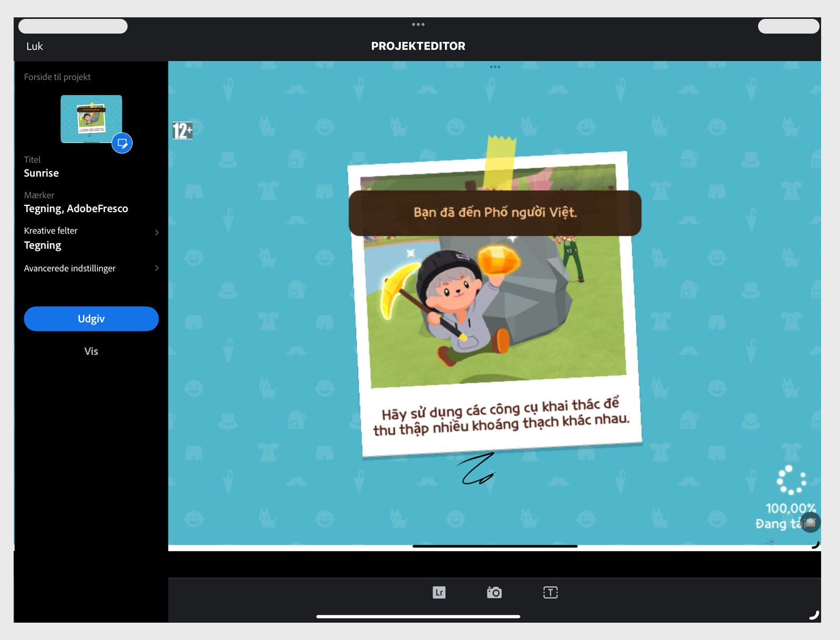
Task: Click the 'Hãy sử dụng các công cụ' caption
Action: pyautogui.click(x=501, y=416)
